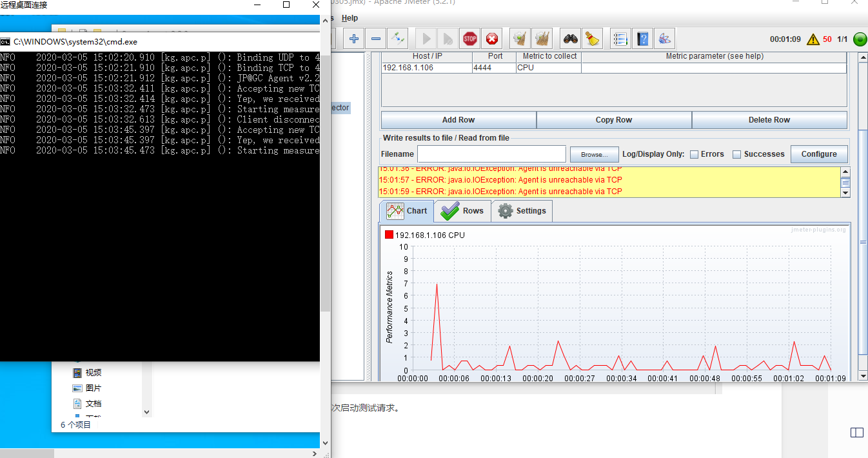Viewport: 868px width, 458px height.
Task: Click the Delete Row button
Action: click(x=769, y=120)
